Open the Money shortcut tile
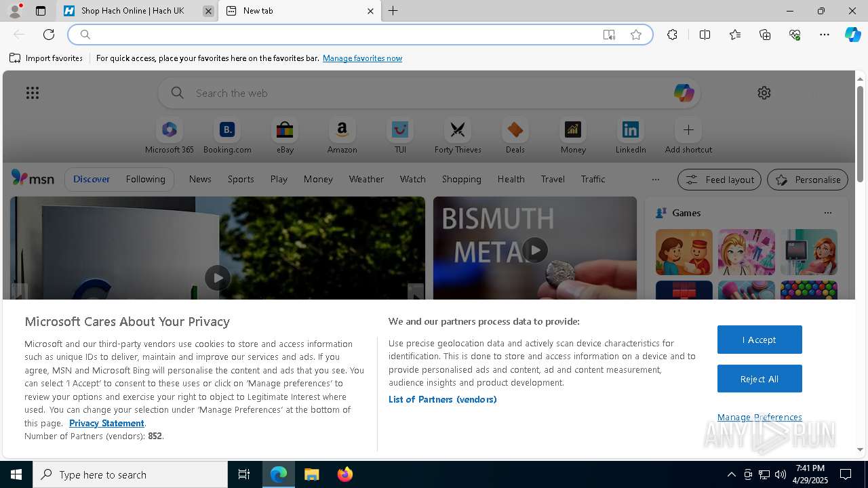 (573, 136)
